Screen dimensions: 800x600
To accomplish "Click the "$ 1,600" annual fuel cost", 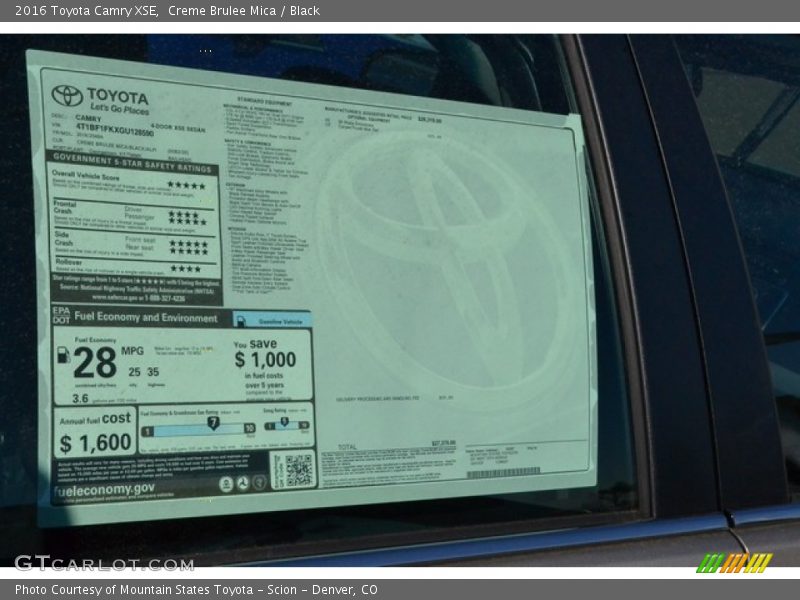I will 95,443.
